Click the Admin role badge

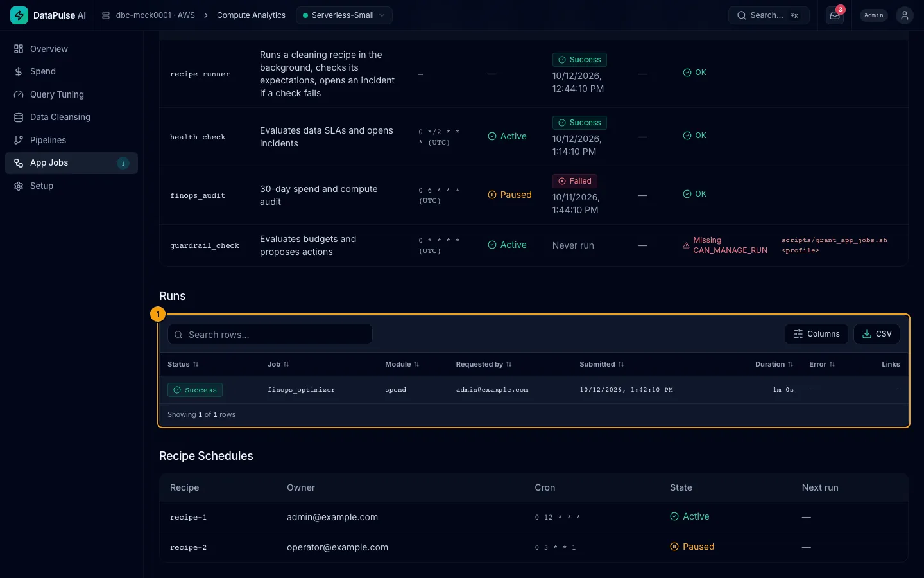(874, 15)
